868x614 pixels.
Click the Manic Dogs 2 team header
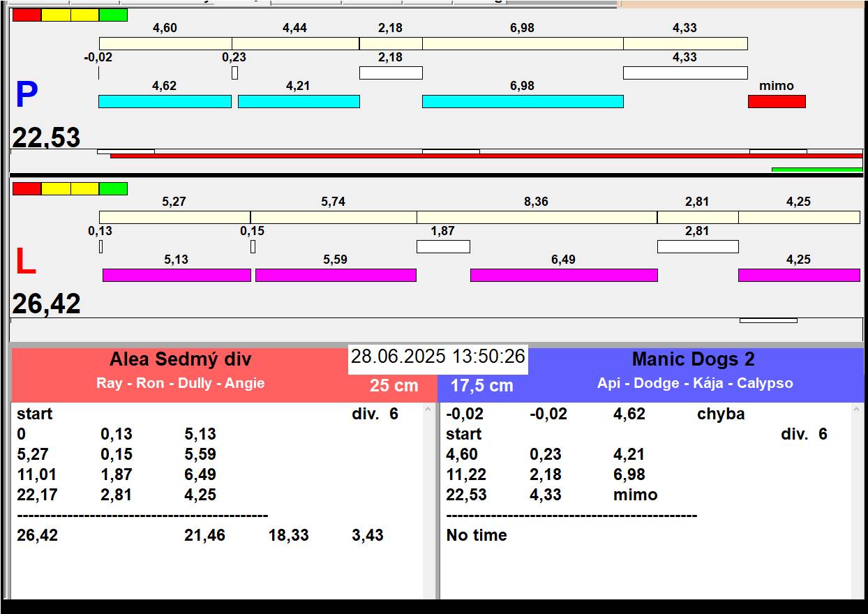click(x=693, y=360)
